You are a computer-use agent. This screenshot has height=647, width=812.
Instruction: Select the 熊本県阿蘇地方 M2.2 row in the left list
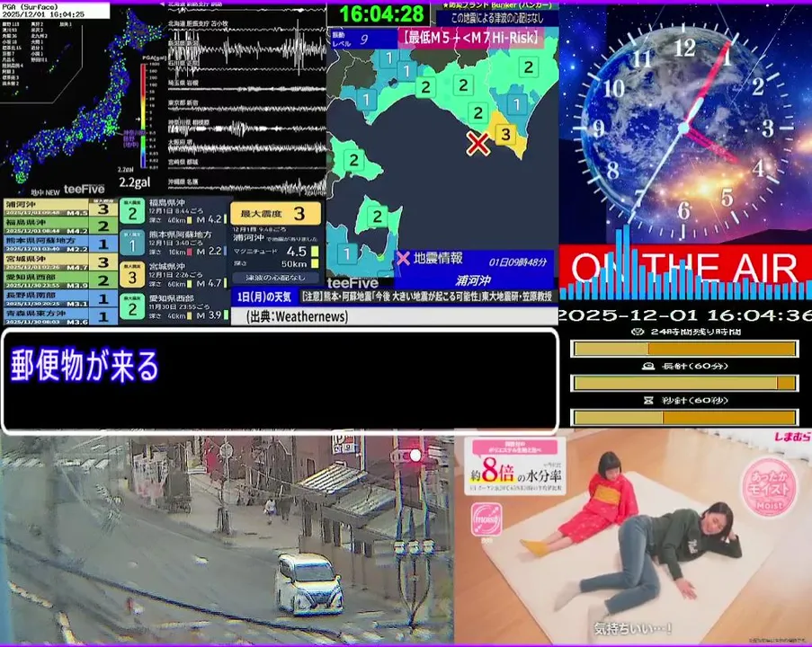click(x=60, y=244)
